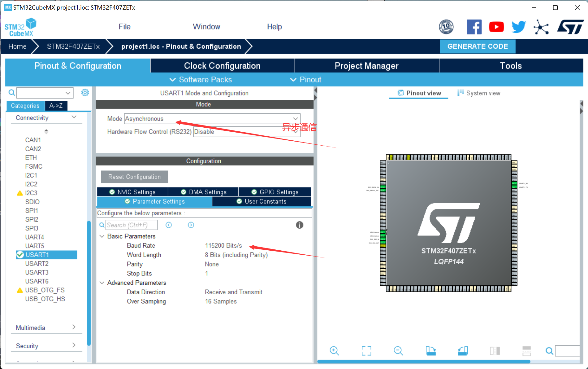Open the Facebook link icon
Viewport: 588px width, 369px height.
point(474,27)
